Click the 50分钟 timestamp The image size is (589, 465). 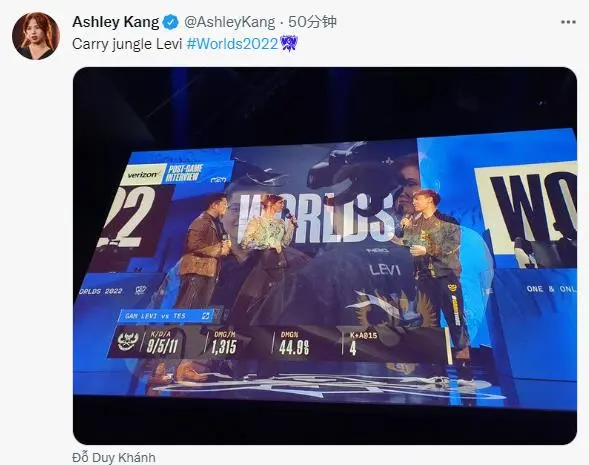(312, 22)
